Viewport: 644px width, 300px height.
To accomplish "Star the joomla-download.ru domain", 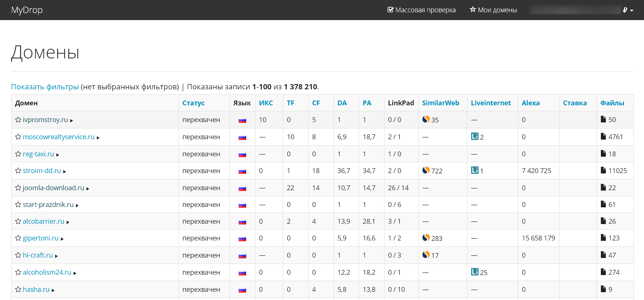I will [18, 188].
